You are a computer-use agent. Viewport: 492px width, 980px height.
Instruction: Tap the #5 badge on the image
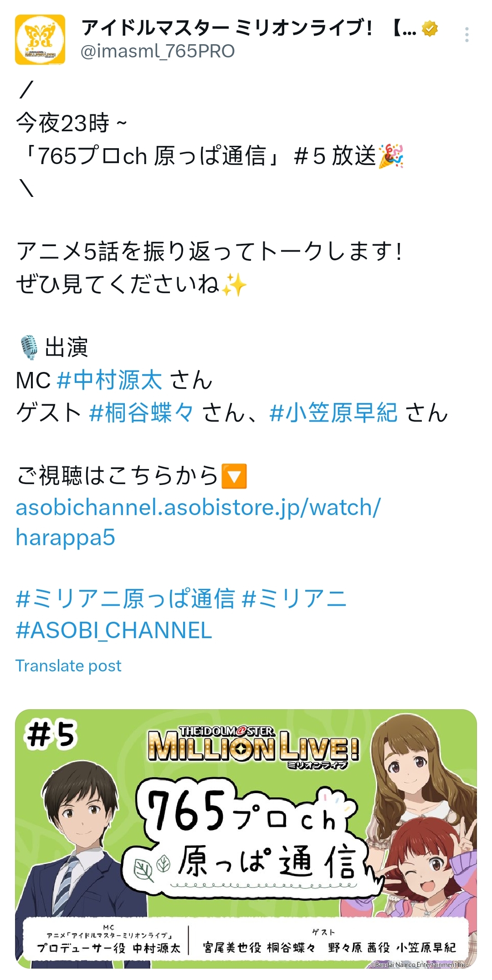tap(51, 735)
